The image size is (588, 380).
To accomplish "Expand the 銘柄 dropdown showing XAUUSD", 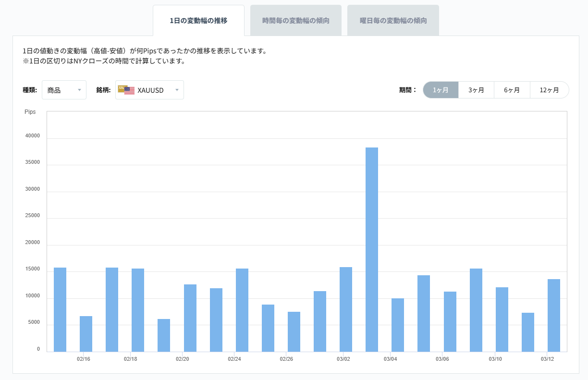I will click(x=149, y=90).
